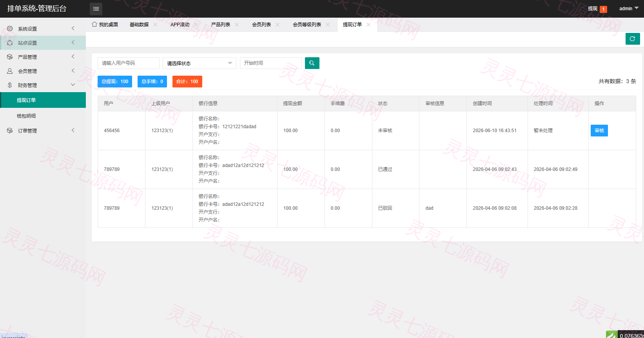The image size is (644, 338).
Task: Close the 会员等级列表 tab
Action: (x=328, y=24)
